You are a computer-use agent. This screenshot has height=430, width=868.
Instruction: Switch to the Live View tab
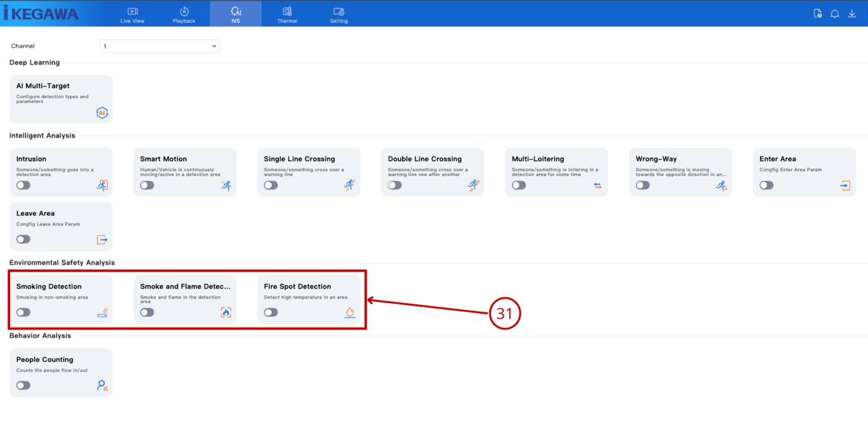(133, 15)
